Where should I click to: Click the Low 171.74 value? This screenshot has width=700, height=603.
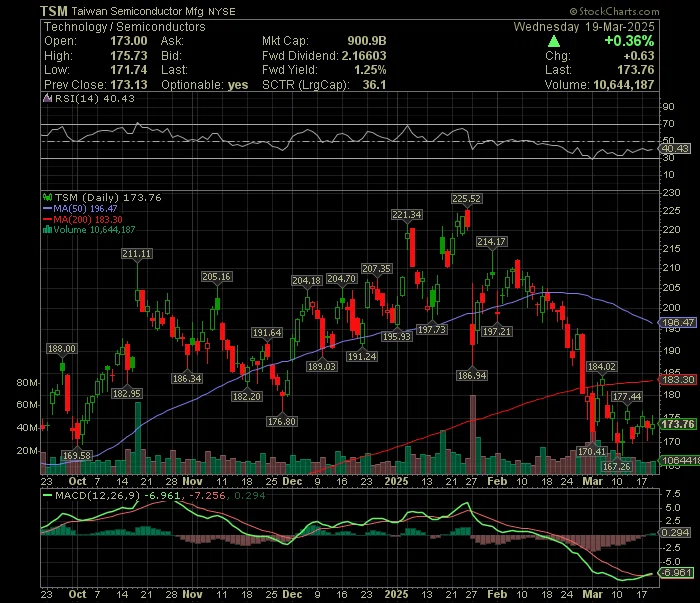[x=129, y=70]
